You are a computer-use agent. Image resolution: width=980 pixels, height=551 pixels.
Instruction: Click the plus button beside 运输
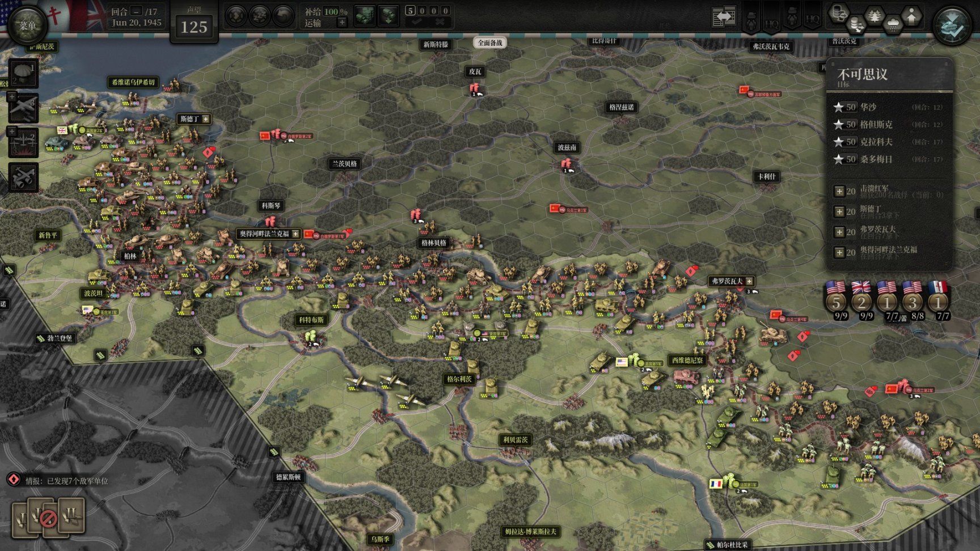pos(342,22)
